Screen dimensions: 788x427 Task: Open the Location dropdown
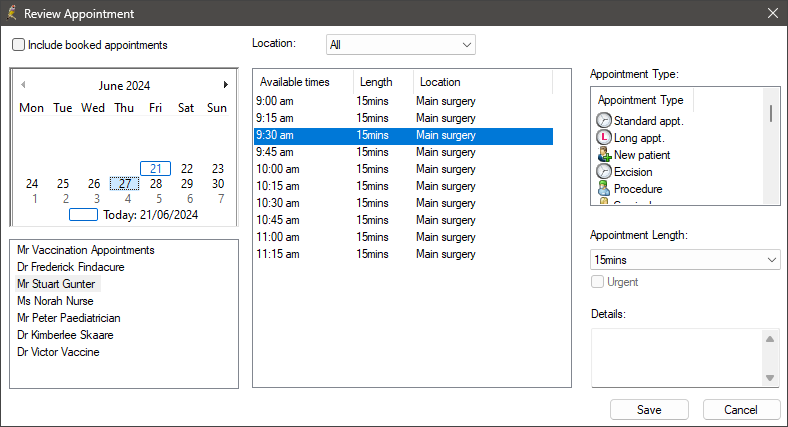coord(401,45)
